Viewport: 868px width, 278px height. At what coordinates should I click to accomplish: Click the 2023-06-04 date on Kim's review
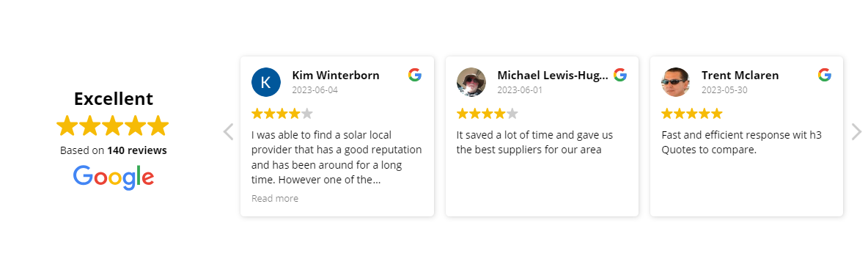click(x=315, y=89)
